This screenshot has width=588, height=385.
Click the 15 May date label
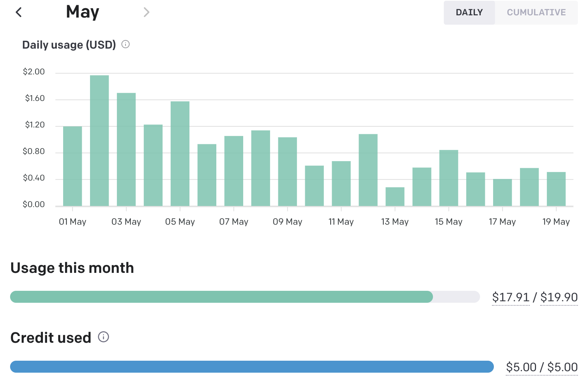[449, 222]
